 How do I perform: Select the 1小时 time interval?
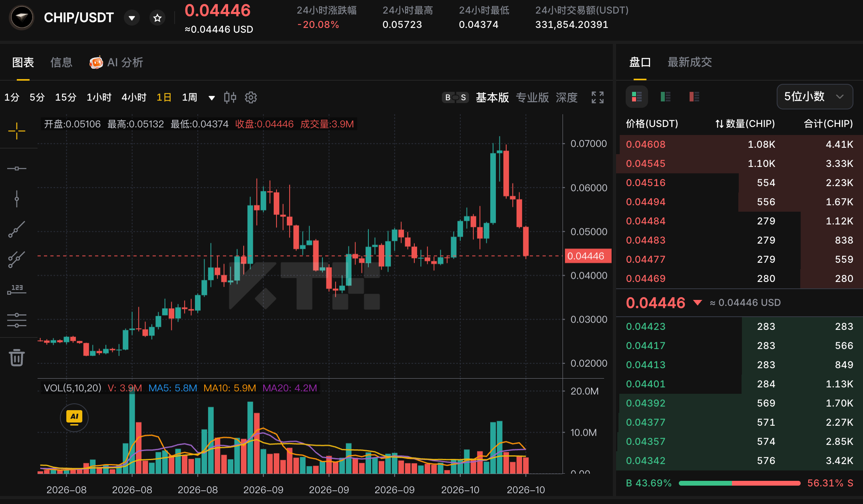coord(99,97)
